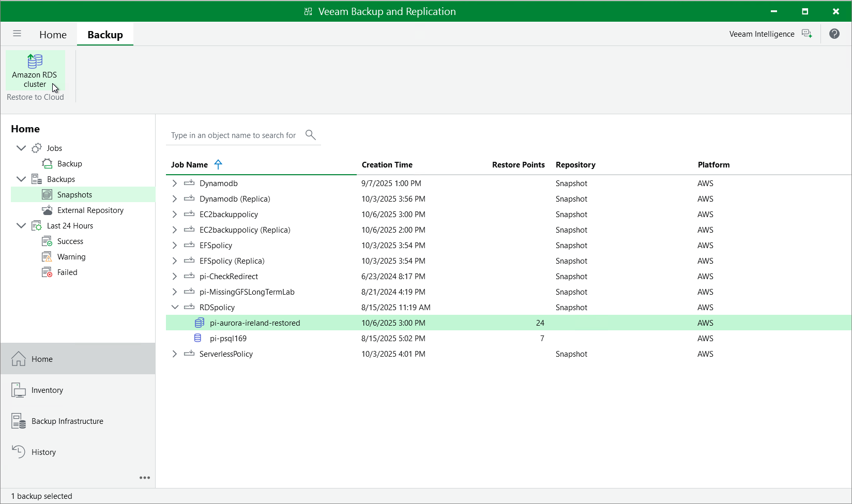
Task: Click the search magnifier icon
Action: (x=310, y=135)
